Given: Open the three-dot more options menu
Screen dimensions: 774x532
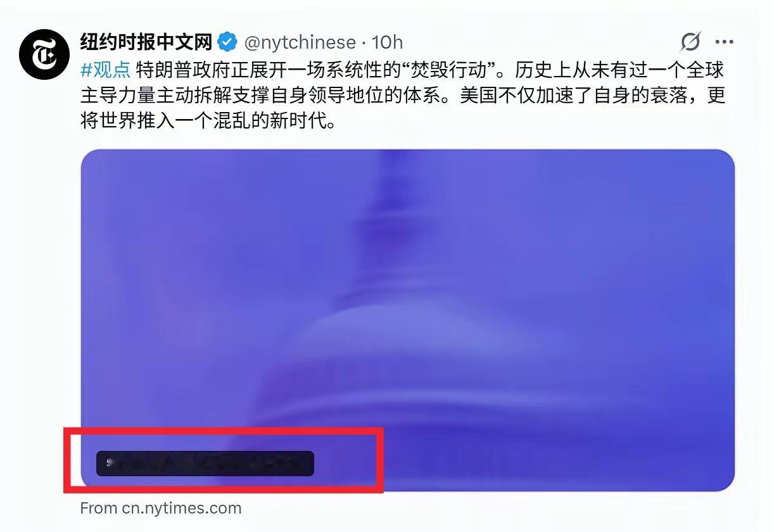Looking at the screenshot, I should click(x=724, y=42).
